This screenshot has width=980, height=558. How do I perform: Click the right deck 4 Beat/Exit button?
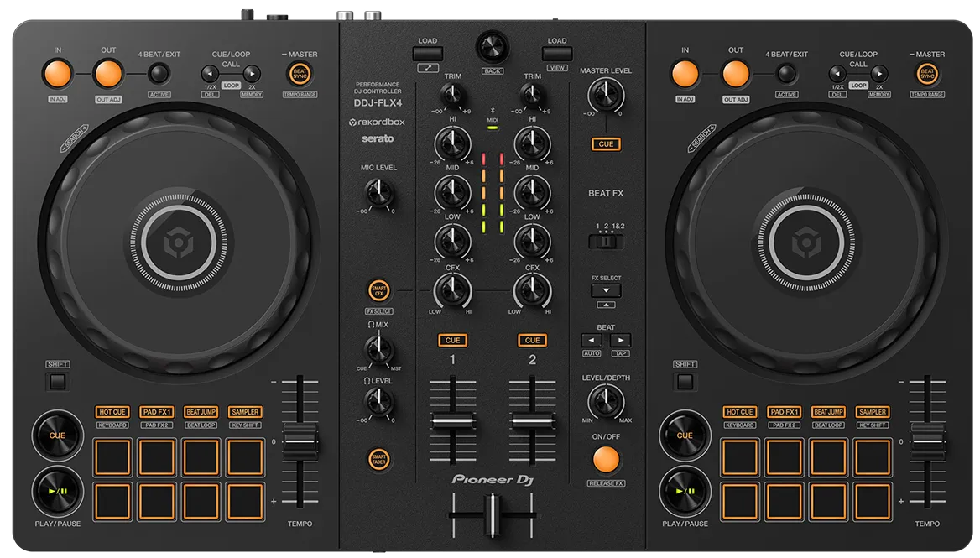pos(785,74)
